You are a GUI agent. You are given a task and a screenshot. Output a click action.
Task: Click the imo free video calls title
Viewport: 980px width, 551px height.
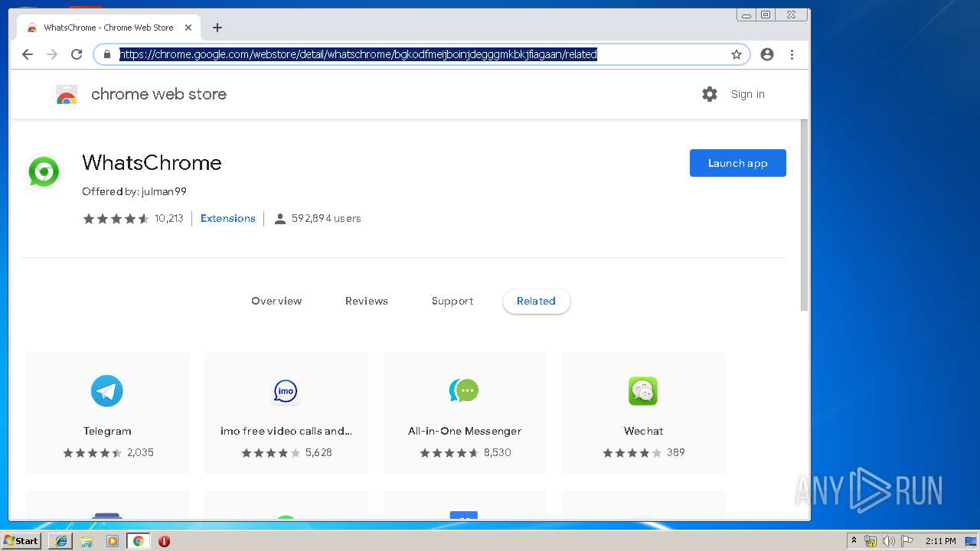(x=286, y=431)
